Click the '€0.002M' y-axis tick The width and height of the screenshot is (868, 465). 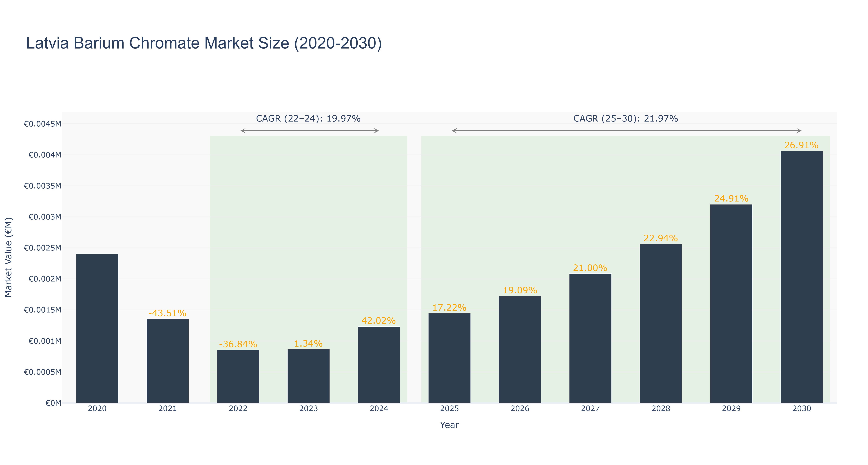45,279
